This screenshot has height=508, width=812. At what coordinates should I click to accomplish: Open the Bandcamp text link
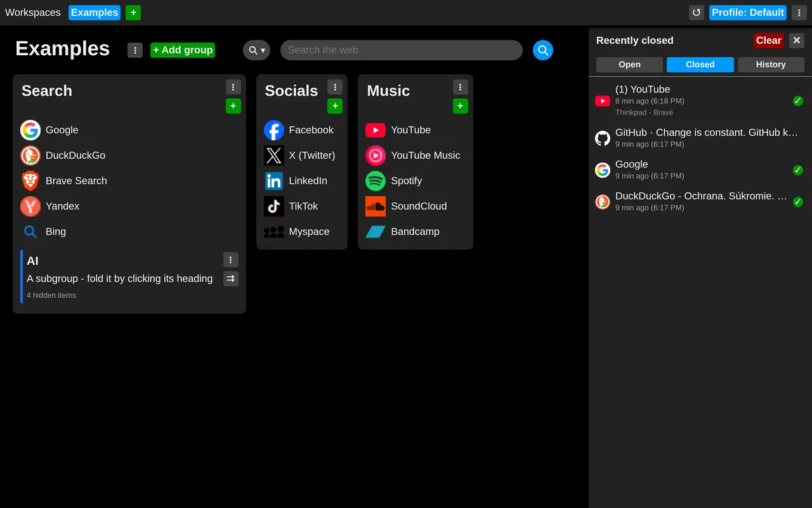point(416,232)
